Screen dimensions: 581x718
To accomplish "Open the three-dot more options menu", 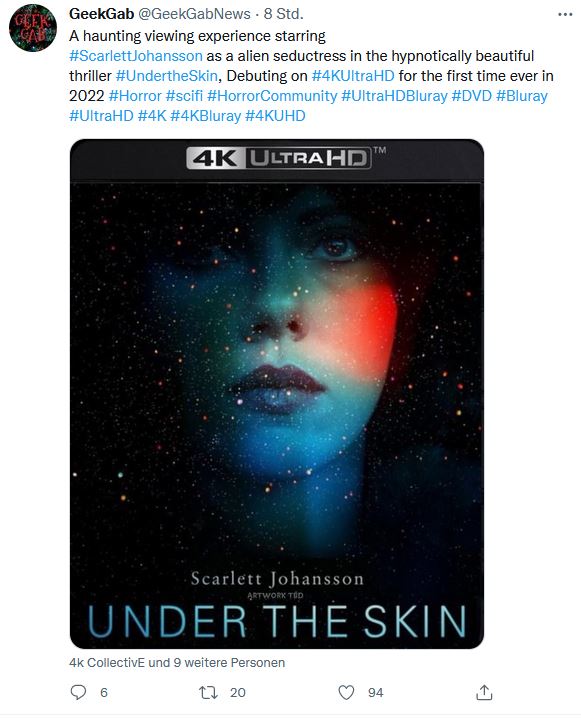I will (x=565, y=15).
